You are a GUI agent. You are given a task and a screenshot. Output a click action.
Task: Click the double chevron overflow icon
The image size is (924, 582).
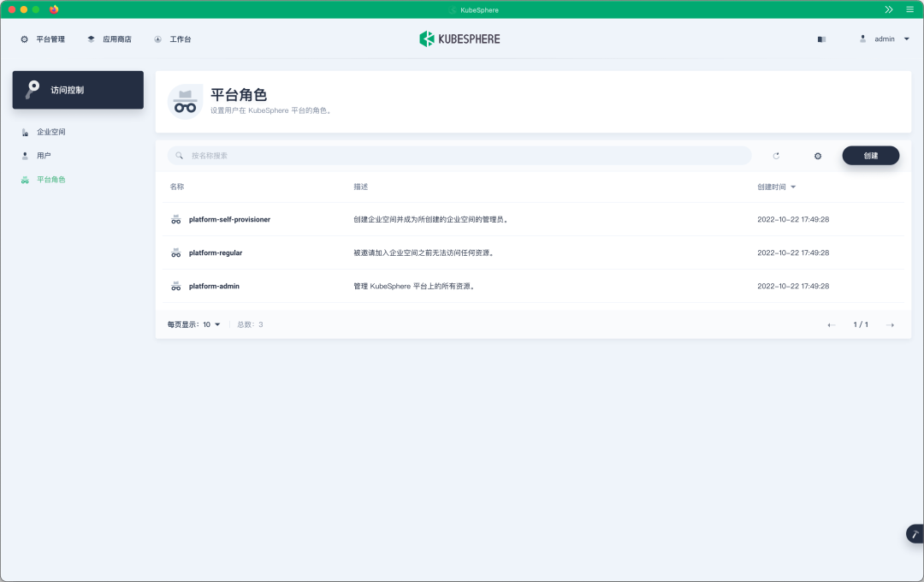tap(889, 9)
